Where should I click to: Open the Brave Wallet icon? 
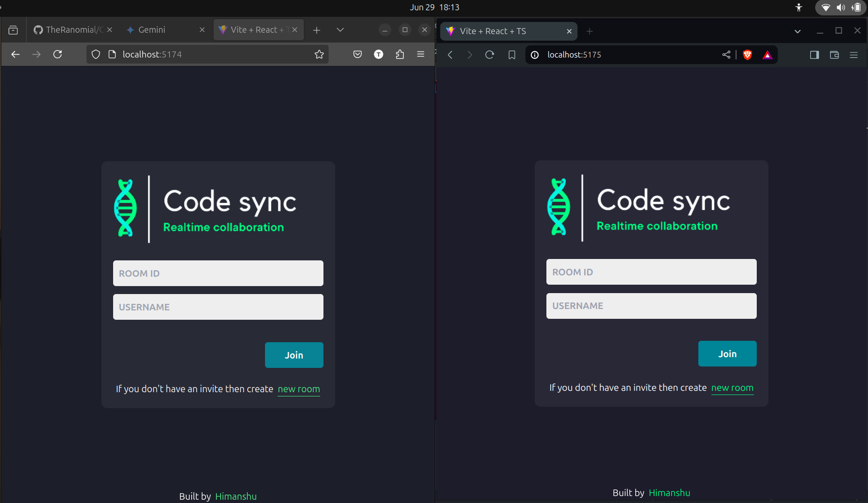click(834, 55)
